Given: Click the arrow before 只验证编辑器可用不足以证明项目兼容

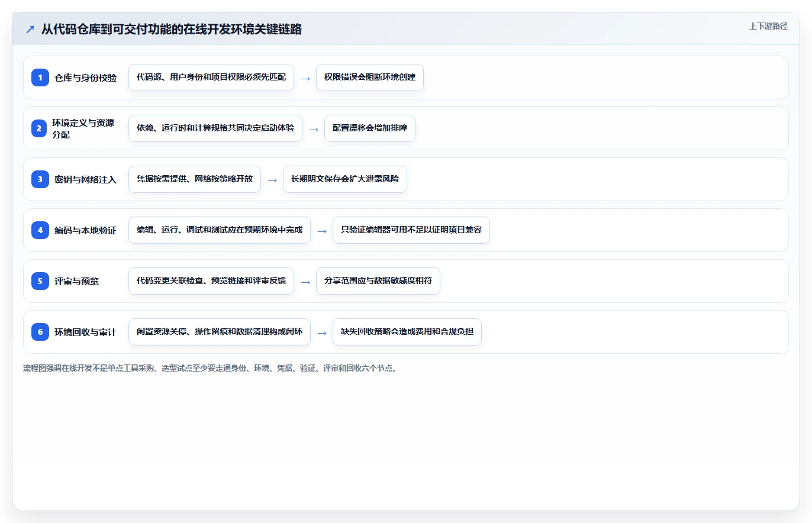Looking at the screenshot, I should [x=322, y=231].
